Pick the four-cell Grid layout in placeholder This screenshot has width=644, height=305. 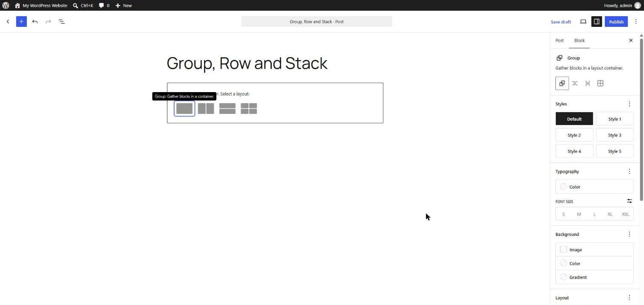[249, 109]
